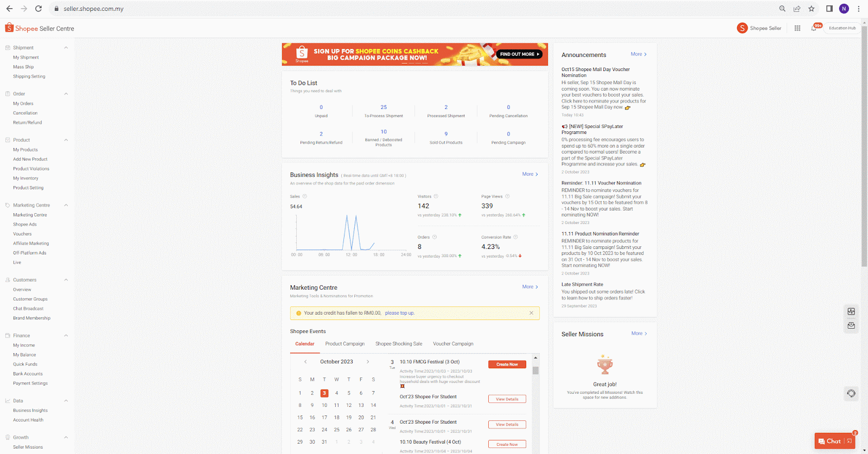Image resolution: width=868 pixels, height=454 pixels.
Task: Collapse the Finance sidebar section
Action: coord(66,336)
